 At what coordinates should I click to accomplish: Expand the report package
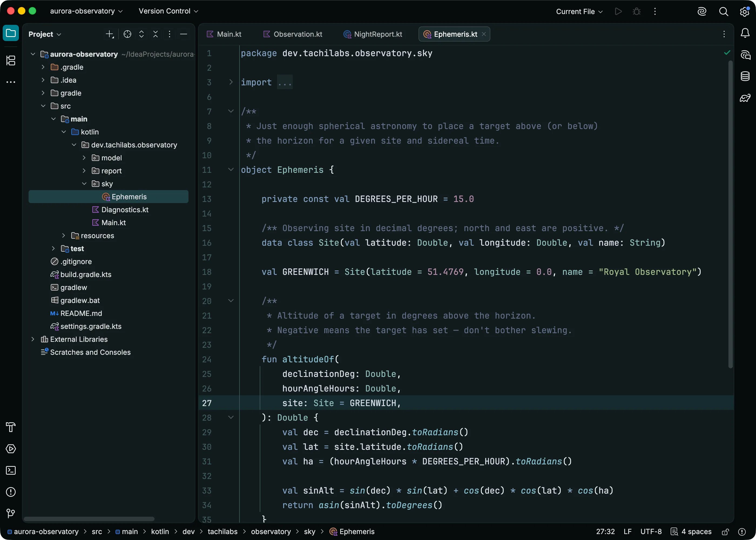click(84, 171)
